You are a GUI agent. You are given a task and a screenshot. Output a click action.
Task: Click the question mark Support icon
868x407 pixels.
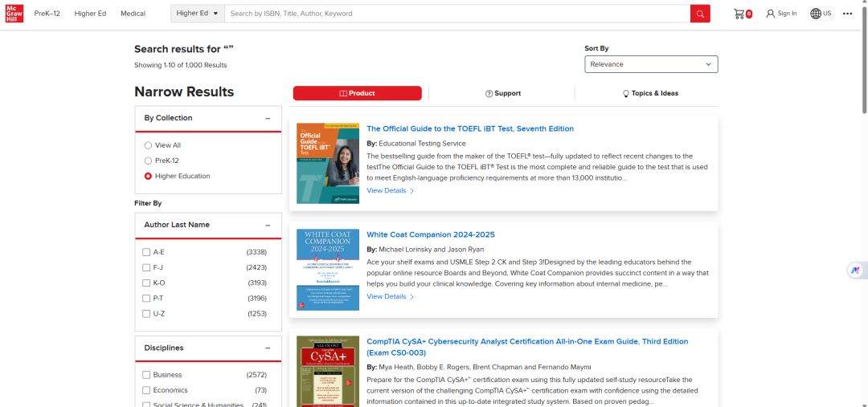[x=489, y=93]
